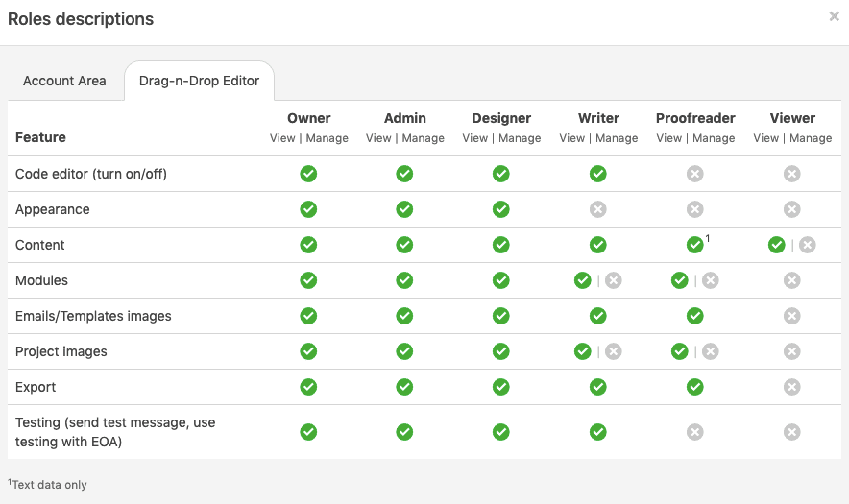Click Viewer green check in Content row
The height and width of the screenshot is (504, 849).
[777, 245]
